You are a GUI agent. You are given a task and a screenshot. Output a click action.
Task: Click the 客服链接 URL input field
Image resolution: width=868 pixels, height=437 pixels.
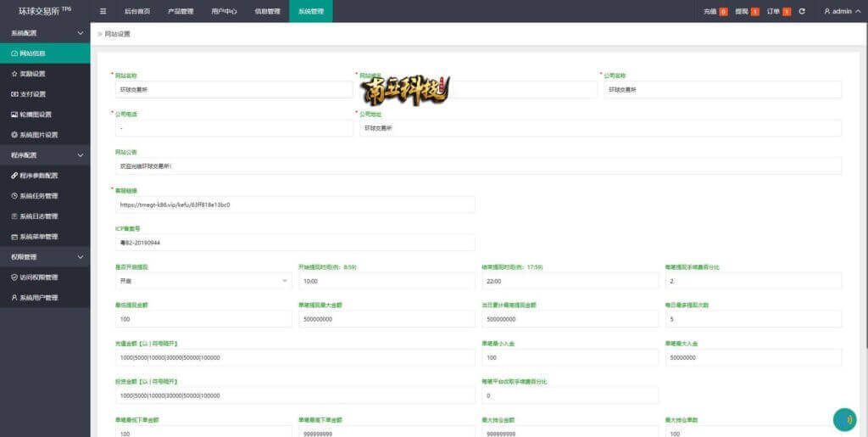(x=294, y=204)
